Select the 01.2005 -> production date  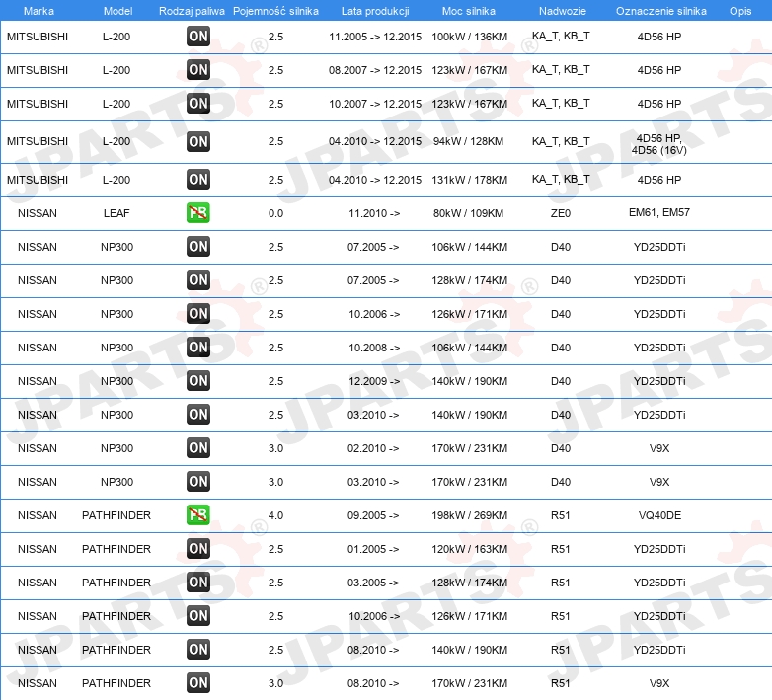tap(373, 549)
